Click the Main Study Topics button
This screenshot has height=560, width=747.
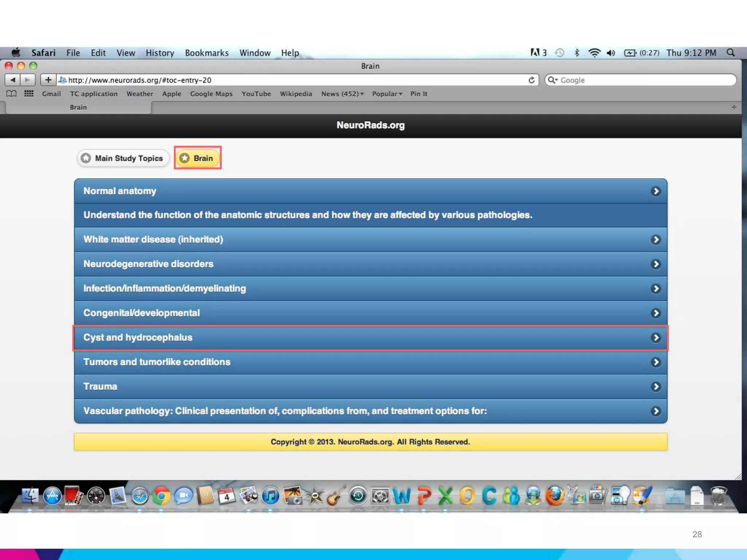123,158
